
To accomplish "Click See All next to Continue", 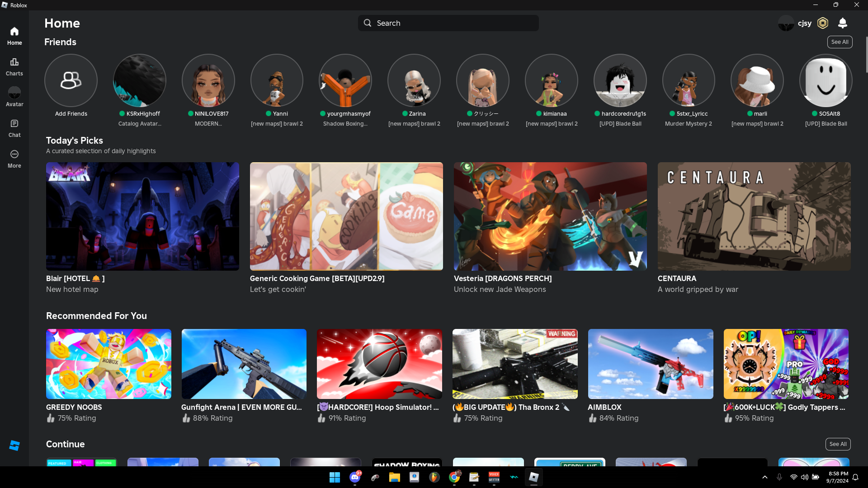I will 838,444.
